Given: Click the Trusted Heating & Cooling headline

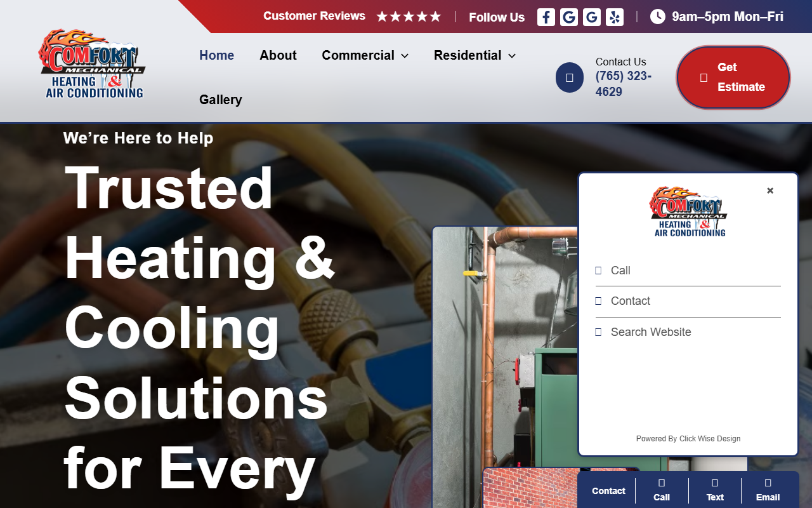Looking at the screenshot, I should 200,327.
